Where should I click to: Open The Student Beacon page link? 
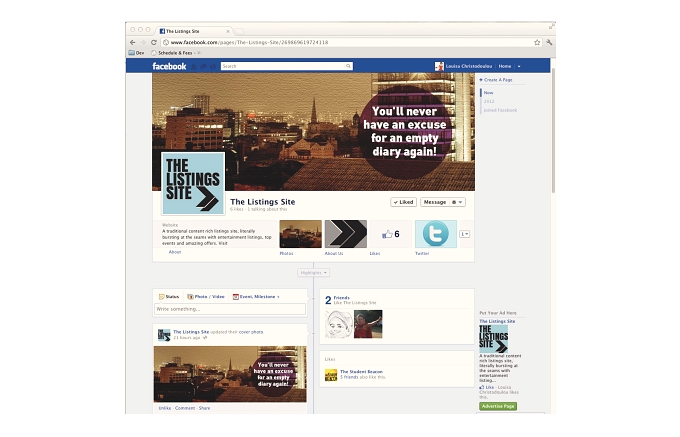(361, 372)
